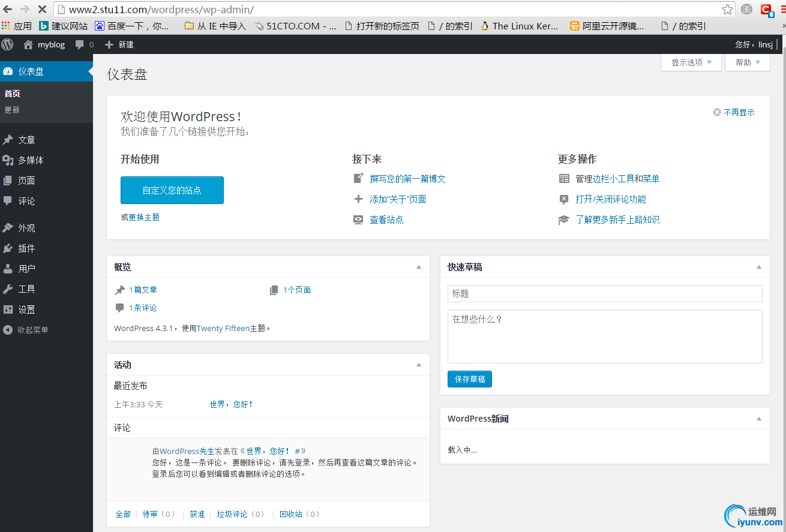
Task: Open the 撰写您的第一篇博文 link
Action: pos(407,179)
